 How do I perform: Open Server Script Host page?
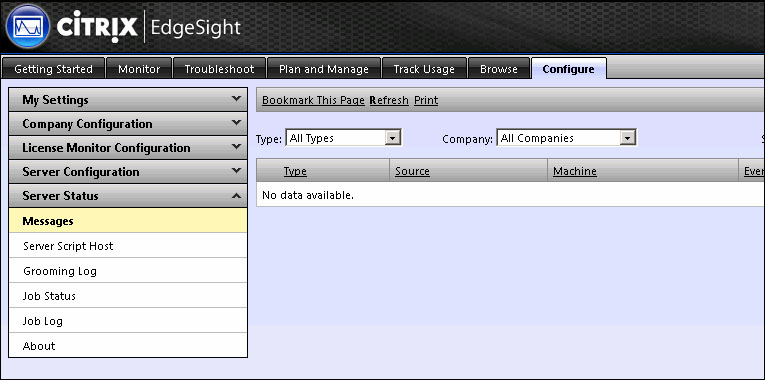(128, 246)
